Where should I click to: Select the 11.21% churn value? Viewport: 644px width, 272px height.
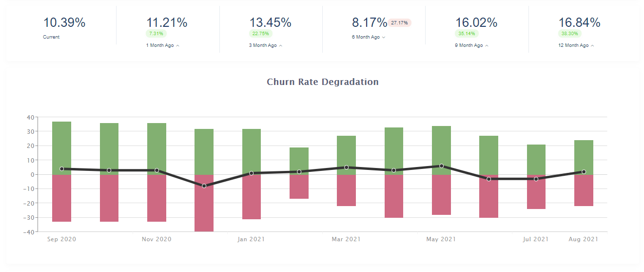167,22
